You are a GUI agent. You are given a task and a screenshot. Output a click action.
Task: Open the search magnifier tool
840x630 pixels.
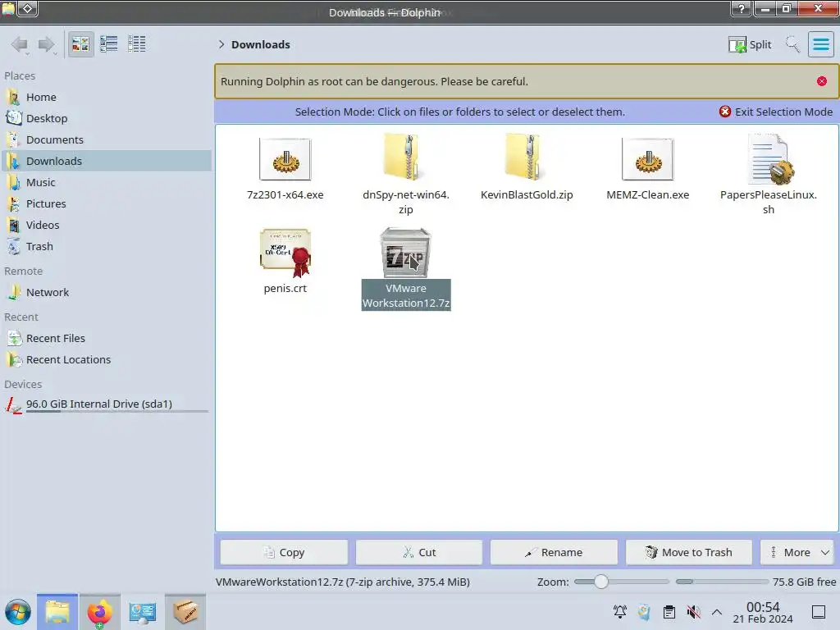(x=792, y=44)
